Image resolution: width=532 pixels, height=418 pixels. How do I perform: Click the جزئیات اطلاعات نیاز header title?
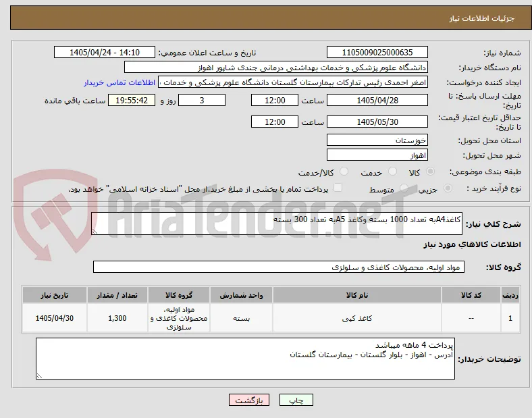(x=482, y=18)
